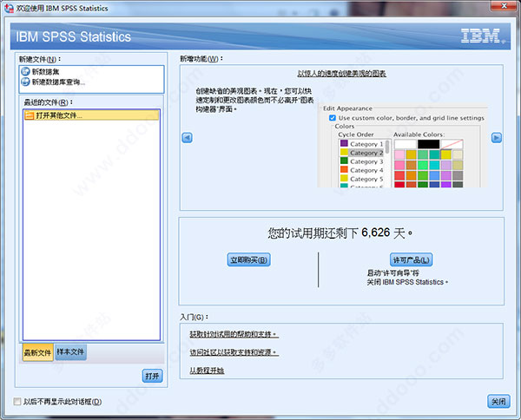This screenshot has height=420, width=521.
Task: Click the 打开 button
Action: pos(152,376)
